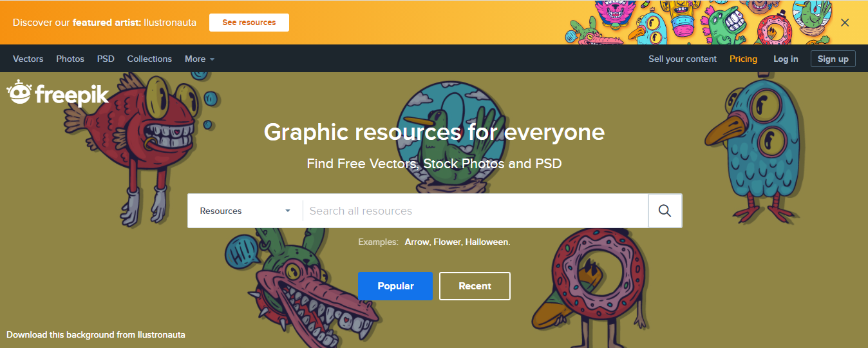Visit the Pricing link
This screenshot has height=348, width=868.
(x=743, y=59)
